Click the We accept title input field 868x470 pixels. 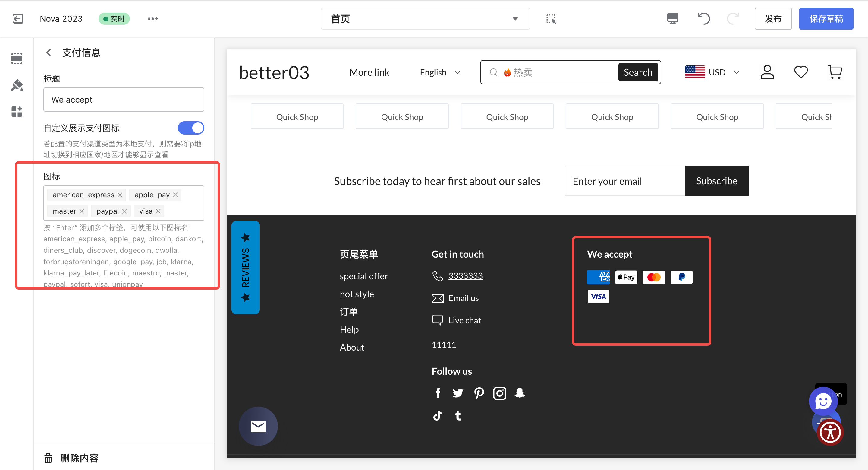[x=124, y=100]
